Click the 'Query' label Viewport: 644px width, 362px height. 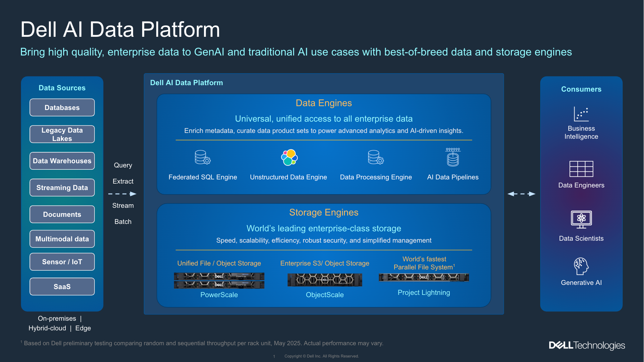[x=123, y=165]
